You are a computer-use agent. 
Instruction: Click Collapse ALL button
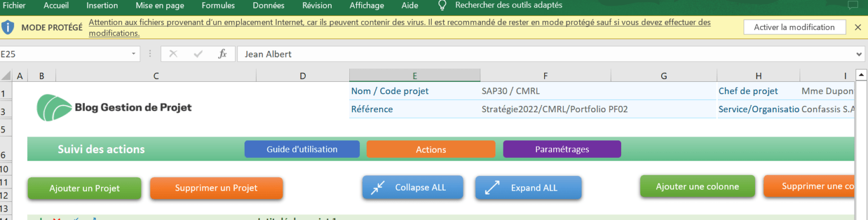pos(420,187)
